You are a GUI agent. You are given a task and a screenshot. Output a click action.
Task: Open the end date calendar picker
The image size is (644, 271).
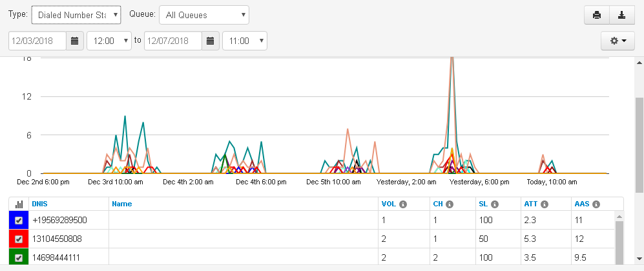point(211,41)
